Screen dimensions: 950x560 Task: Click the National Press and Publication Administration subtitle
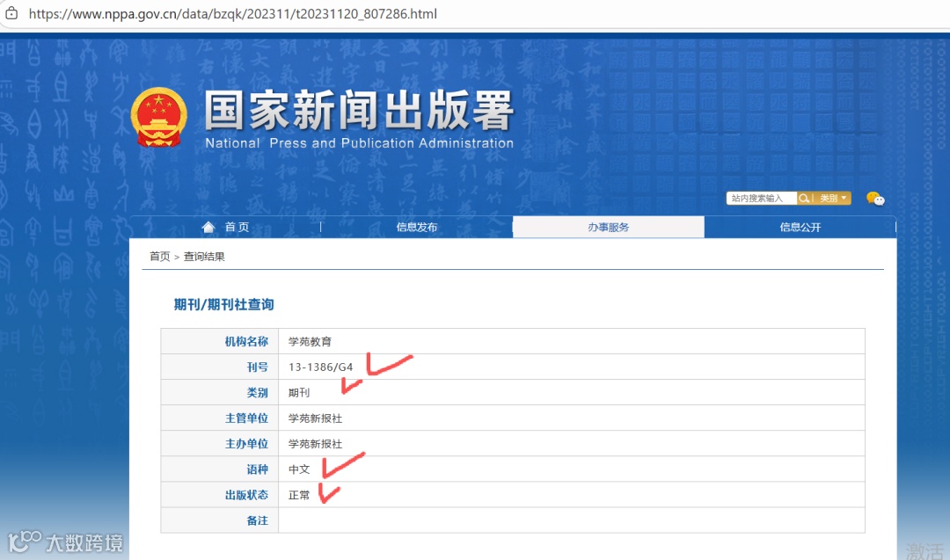click(x=359, y=143)
